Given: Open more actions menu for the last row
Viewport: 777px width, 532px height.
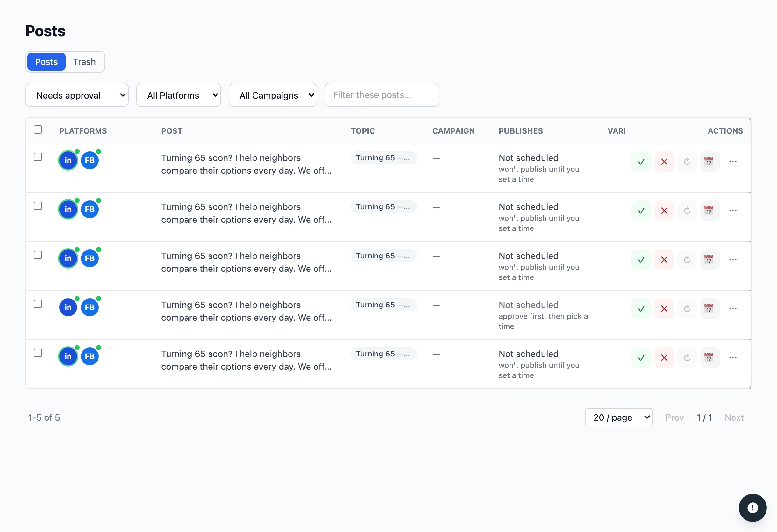Looking at the screenshot, I should pos(733,358).
